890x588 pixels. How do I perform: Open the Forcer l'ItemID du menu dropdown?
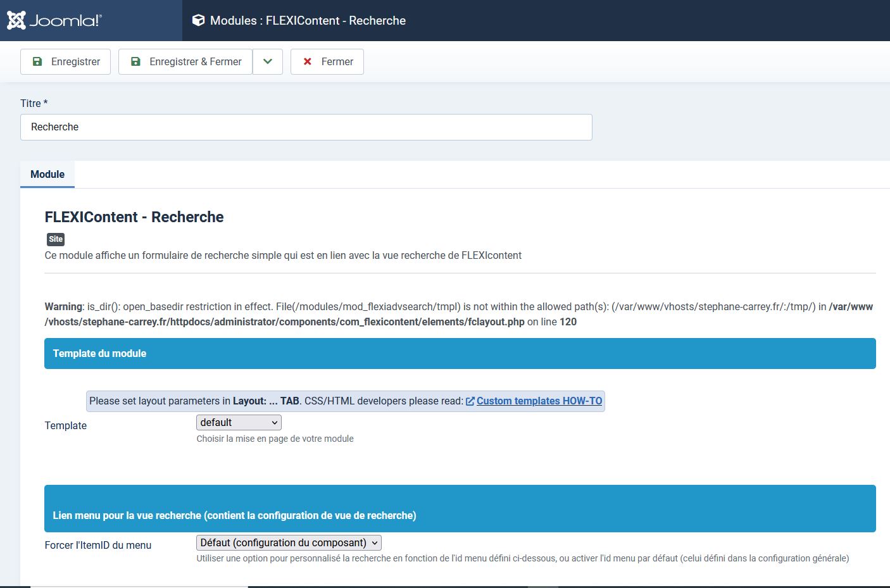pos(289,542)
